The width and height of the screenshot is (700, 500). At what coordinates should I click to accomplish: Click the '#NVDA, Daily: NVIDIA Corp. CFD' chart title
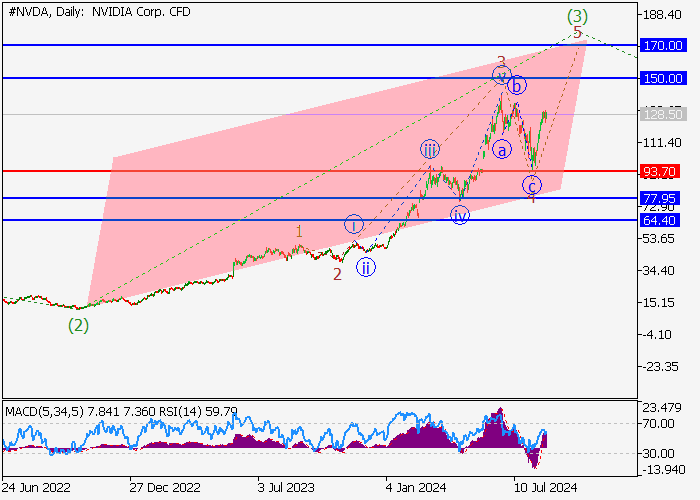(x=100, y=12)
